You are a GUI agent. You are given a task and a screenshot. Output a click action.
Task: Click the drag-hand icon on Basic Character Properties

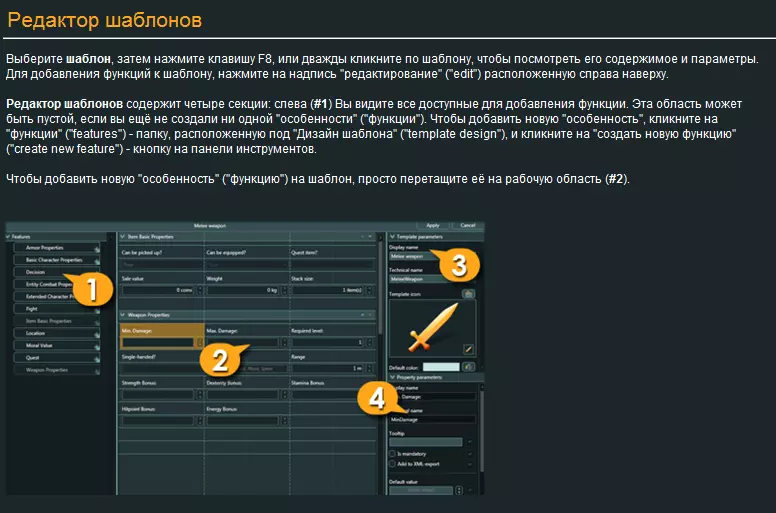point(97,262)
